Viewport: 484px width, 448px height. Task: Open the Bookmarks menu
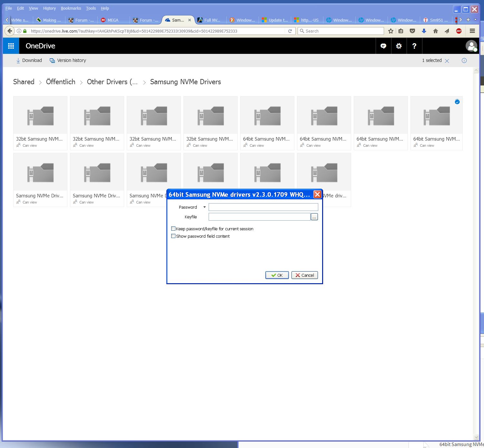pos(71,8)
